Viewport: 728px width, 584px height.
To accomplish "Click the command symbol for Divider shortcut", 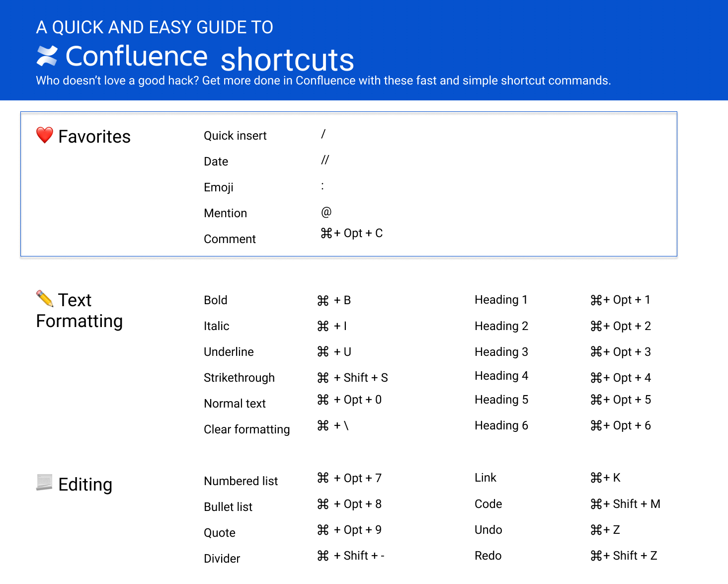I will coord(323,556).
